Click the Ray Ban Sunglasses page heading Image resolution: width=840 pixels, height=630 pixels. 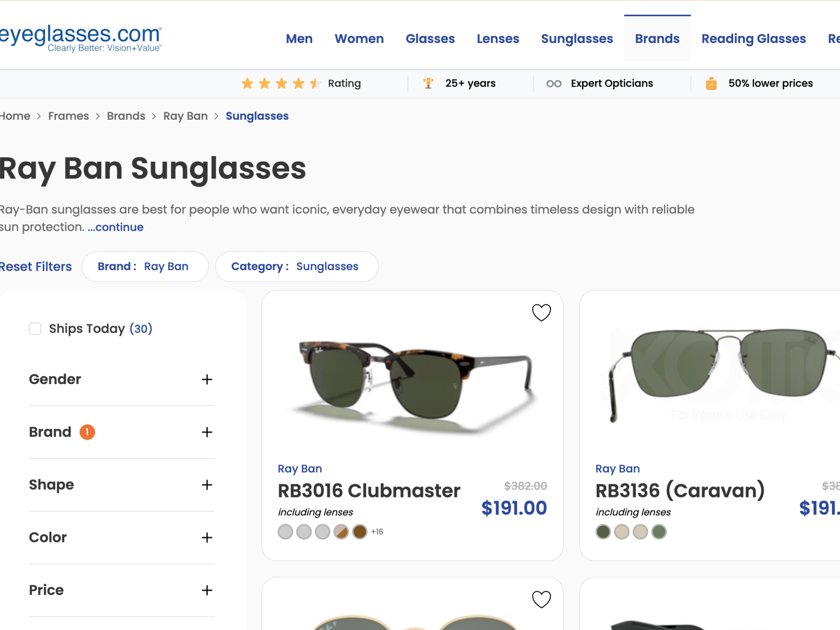[x=153, y=169]
